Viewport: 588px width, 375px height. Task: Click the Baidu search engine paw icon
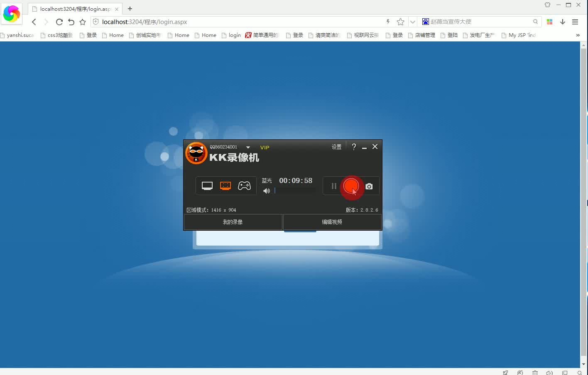(425, 22)
